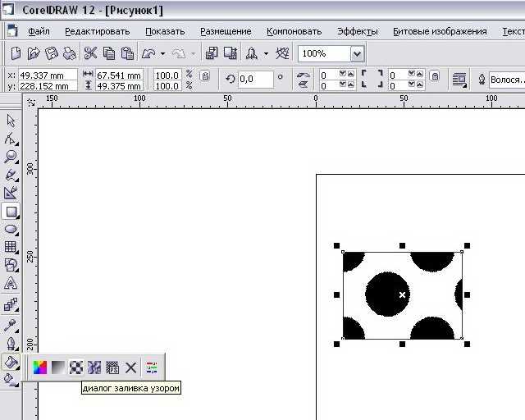Click the rotation angle field 0,0
The height and width of the screenshot is (420, 525).
(x=255, y=80)
